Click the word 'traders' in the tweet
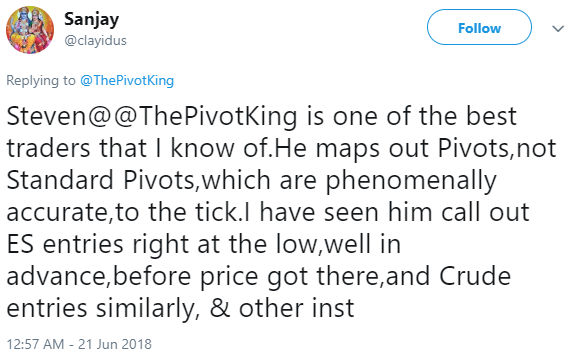 pyautogui.click(x=48, y=148)
